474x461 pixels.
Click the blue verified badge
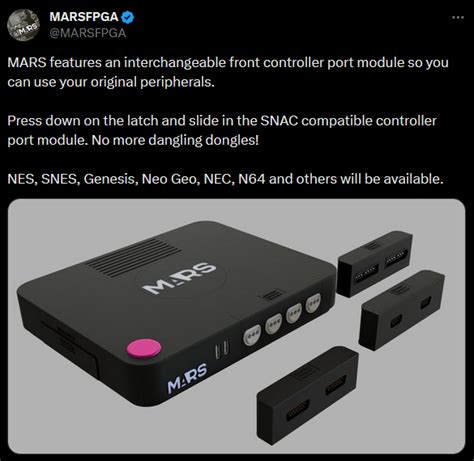[x=127, y=17]
